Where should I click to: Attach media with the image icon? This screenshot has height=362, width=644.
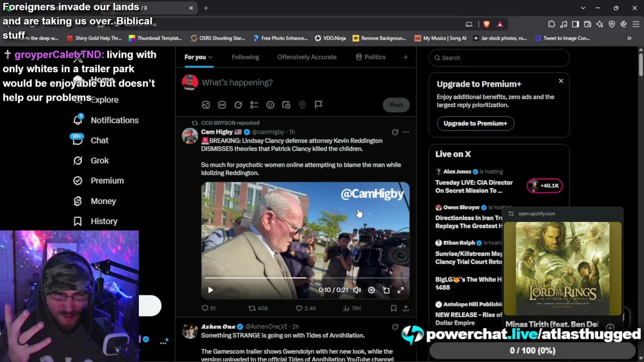coord(206,105)
